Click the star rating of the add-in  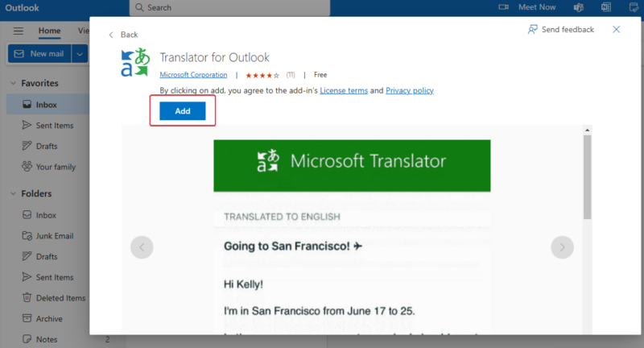[262, 75]
